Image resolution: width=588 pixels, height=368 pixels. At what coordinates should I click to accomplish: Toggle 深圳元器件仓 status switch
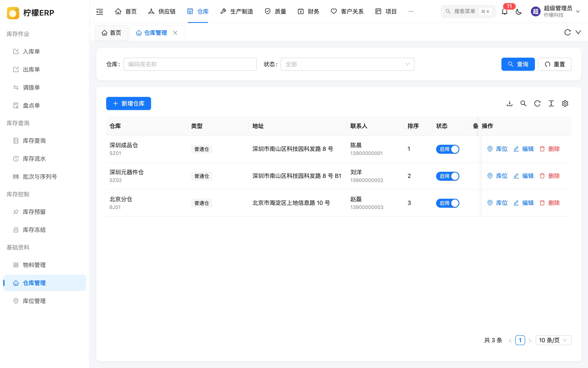[448, 176]
